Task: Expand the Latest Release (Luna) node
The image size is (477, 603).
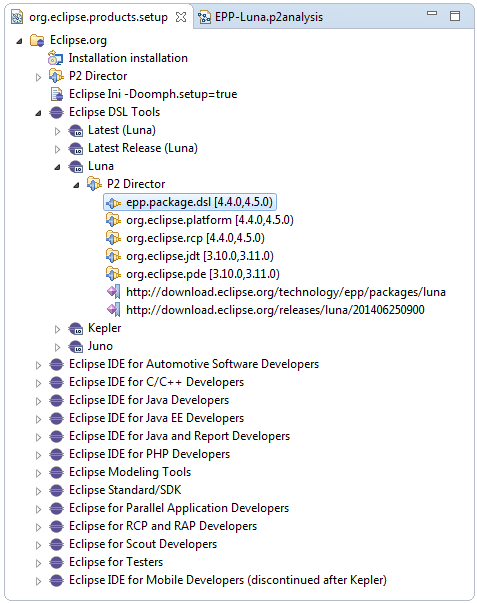Action: [x=57, y=149]
